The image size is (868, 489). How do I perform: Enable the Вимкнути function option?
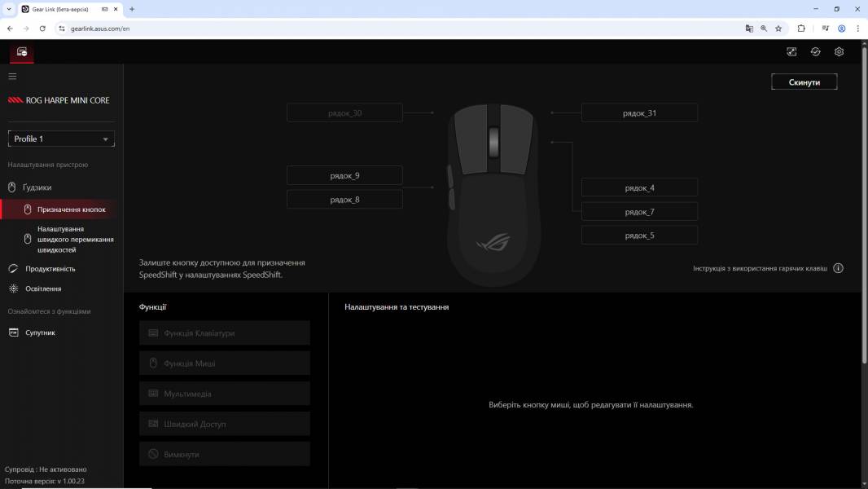[x=225, y=454]
